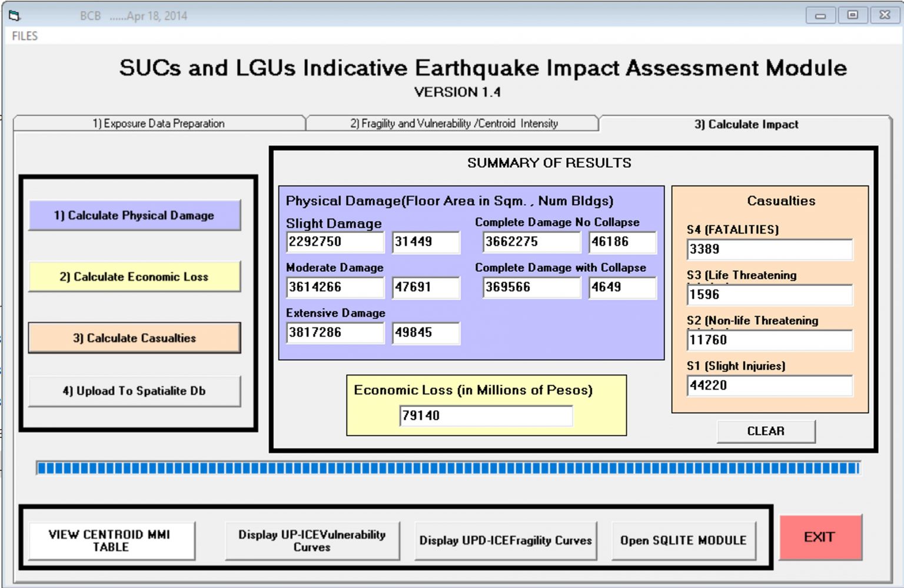Run Calculate Casualties

[x=135, y=338]
